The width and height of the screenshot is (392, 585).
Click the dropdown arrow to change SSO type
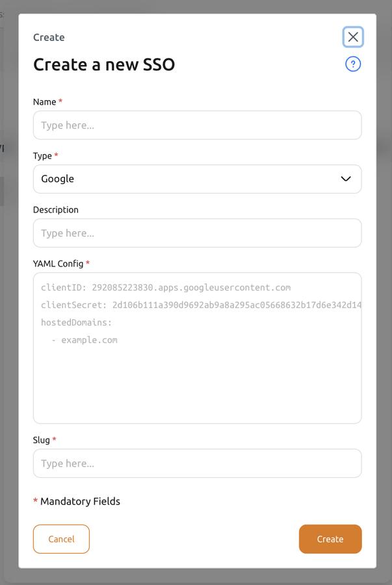point(345,178)
